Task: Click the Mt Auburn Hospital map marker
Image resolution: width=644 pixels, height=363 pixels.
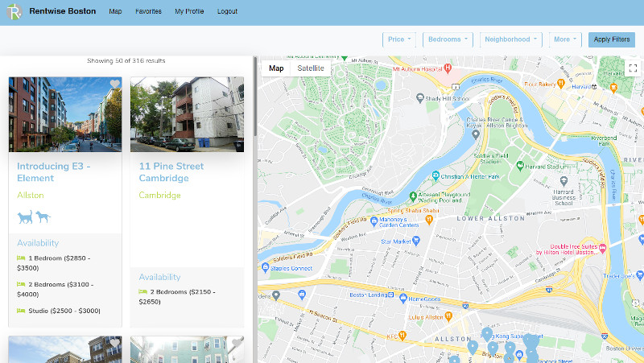Action: coord(449,69)
